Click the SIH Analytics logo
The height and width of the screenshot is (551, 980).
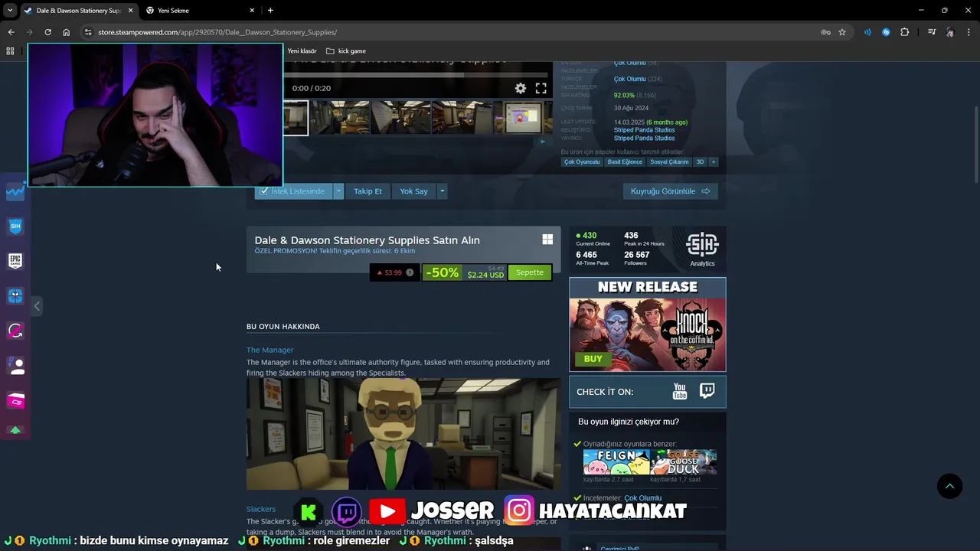pyautogui.click(x=702, y=250)
